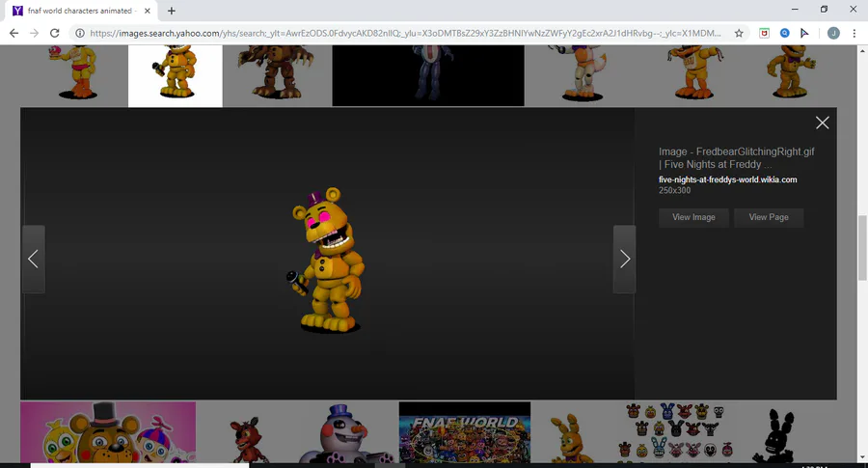Screen dimensions: 868x468
Task: Open the red shield extension icon
Action: [764, 33]
